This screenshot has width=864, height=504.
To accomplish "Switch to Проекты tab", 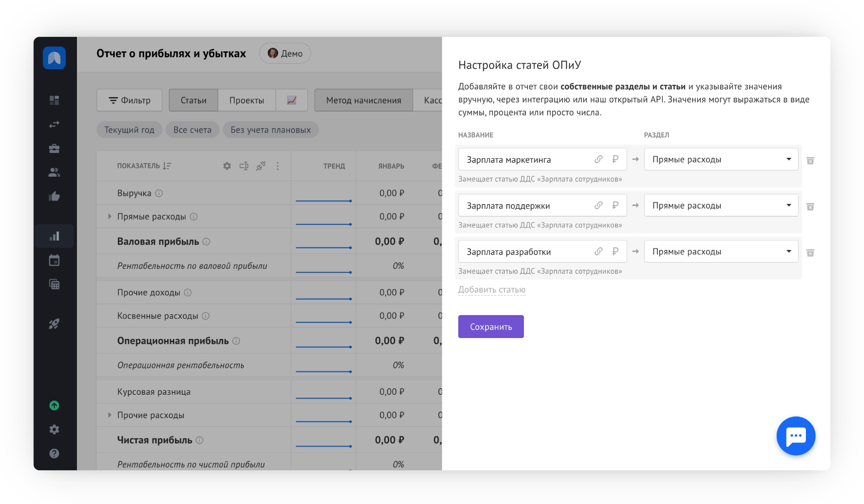I will [247, 100].
